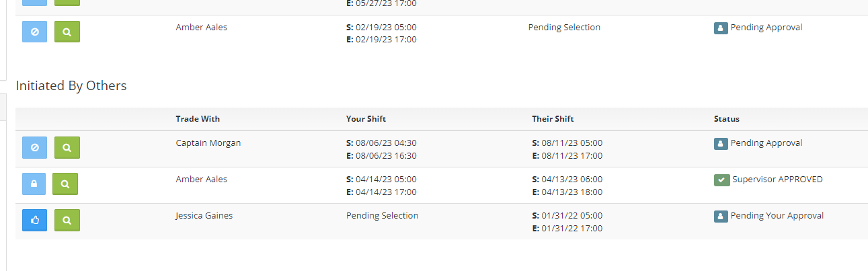View details of Supervisor APPROVED trade
The width and height of the screenshot is (868, 271).
pos(65,184)
